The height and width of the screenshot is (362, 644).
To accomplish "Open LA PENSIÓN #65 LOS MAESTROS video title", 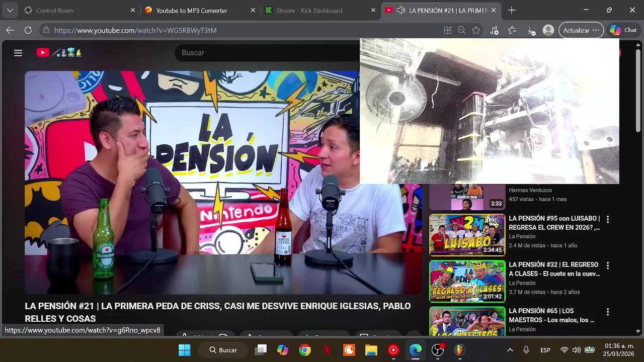I will (551, 315).
